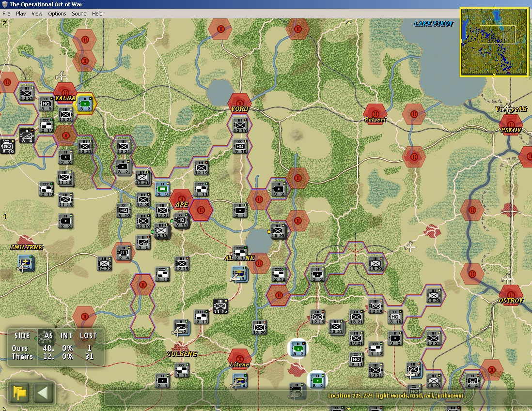Click the APE city label
532x411 pixels.
(182, 204)
